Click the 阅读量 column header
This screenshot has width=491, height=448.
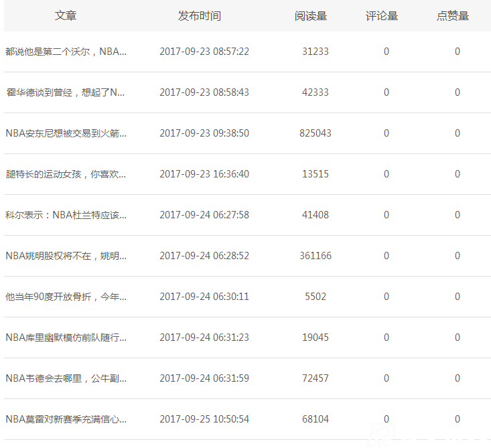click(311, 15)
